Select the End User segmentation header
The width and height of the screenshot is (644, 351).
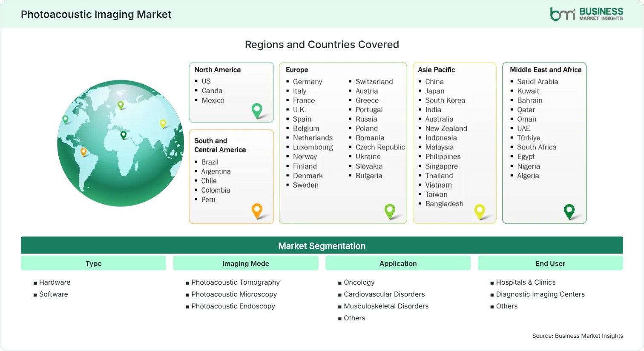(550, 263)
